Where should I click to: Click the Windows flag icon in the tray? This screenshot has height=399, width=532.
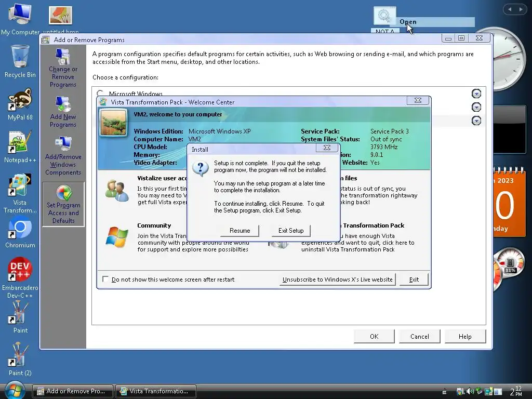460,392
